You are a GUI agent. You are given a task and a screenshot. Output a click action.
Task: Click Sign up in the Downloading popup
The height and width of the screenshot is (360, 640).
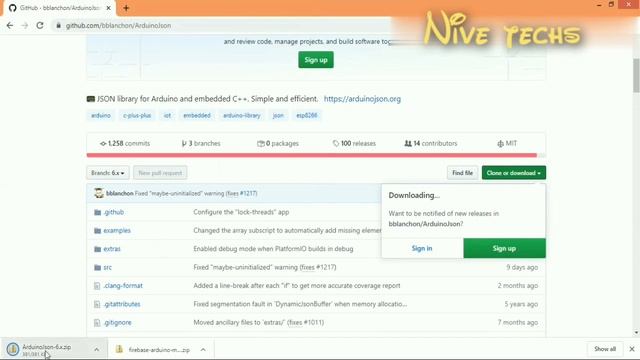click(504, 248)
